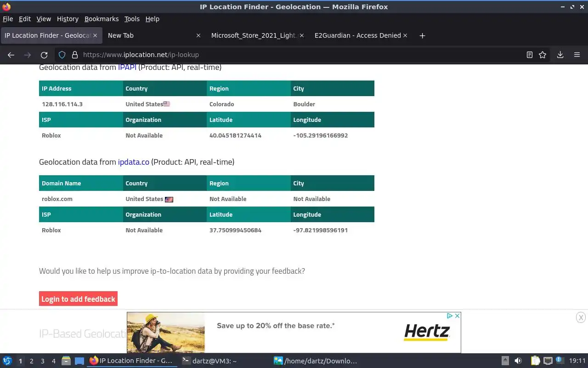588x368 pixels.
Task: Follow the IPAPI link
Action: [127, 67]
